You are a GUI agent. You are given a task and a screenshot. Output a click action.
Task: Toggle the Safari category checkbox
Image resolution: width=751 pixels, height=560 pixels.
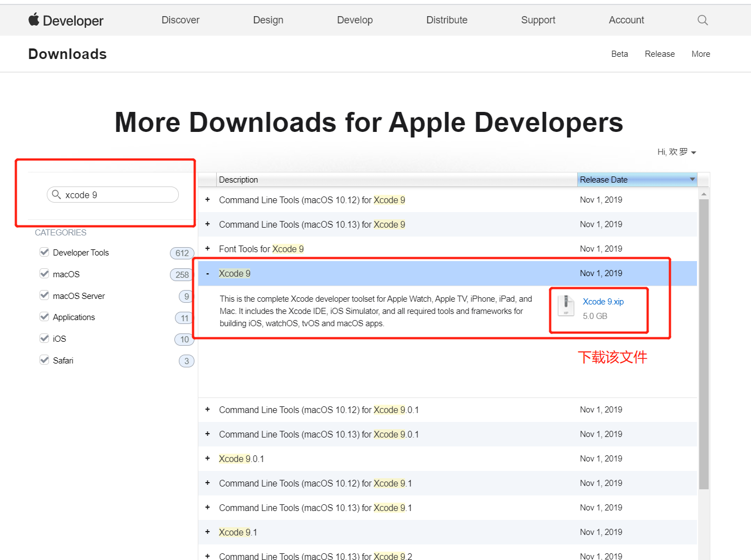click(x=45, y=360)
